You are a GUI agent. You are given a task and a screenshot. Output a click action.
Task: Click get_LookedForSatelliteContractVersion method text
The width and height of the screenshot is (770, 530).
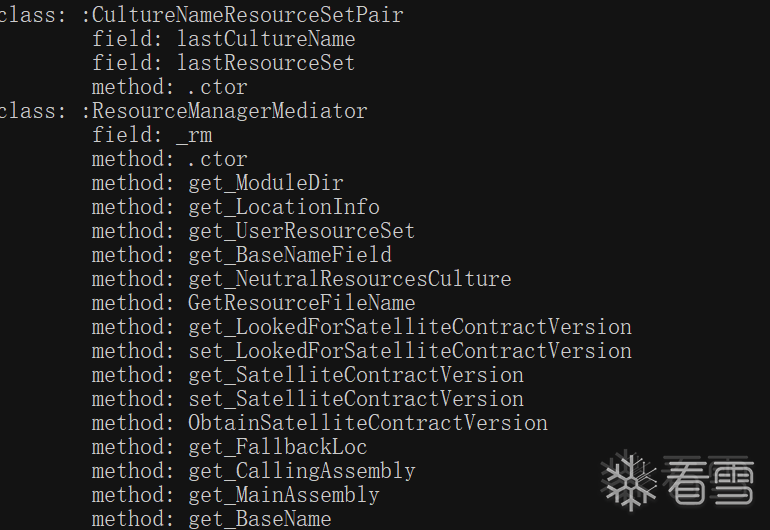pos(410,327)
